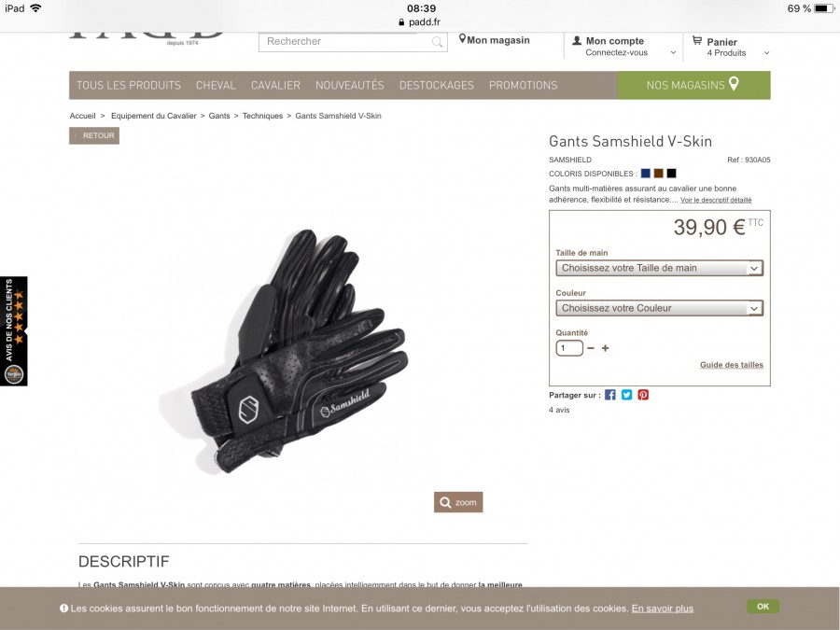Open CAVALIER menu item
The width and height of the screenshot is (840, 630).
(x=275, y=85)
